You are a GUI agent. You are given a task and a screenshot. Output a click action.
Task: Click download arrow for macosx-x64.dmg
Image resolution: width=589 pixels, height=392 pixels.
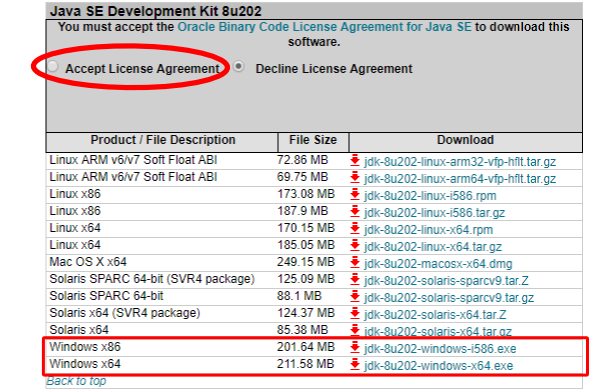click(355, 262)
